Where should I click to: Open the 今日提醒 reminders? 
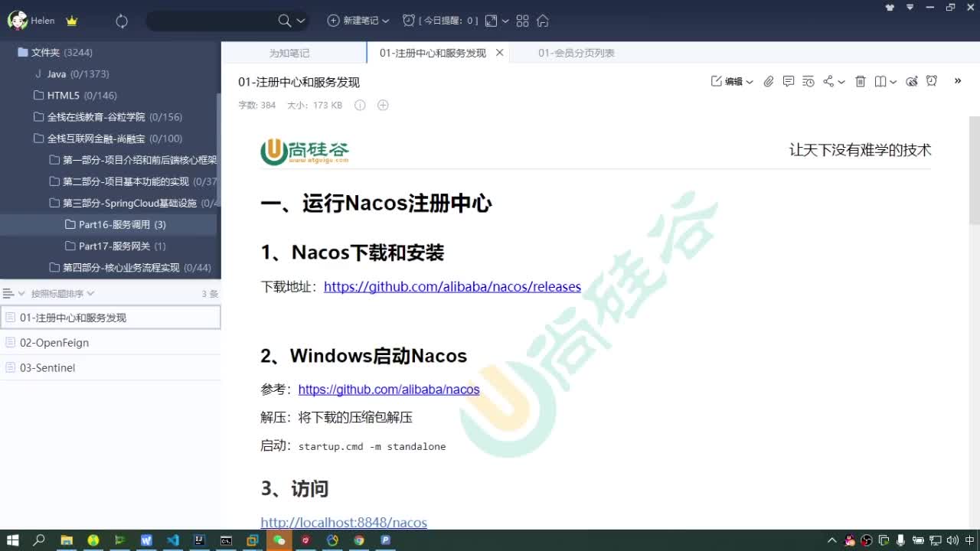[x=440, y=21]
